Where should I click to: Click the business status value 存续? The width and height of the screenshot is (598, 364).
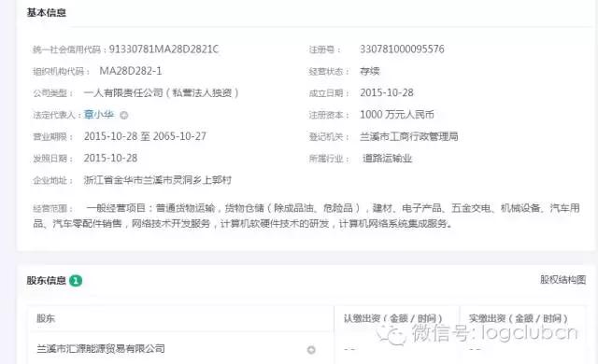point(370,71)
